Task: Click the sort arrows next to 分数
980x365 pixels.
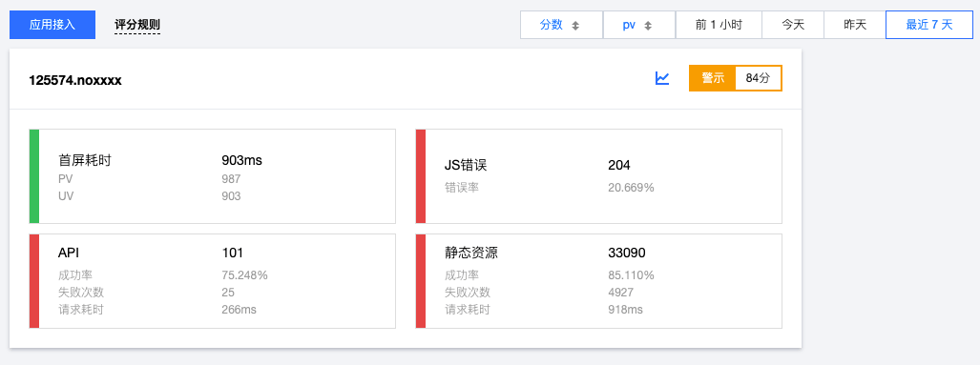Action: [x=575, y=26]
